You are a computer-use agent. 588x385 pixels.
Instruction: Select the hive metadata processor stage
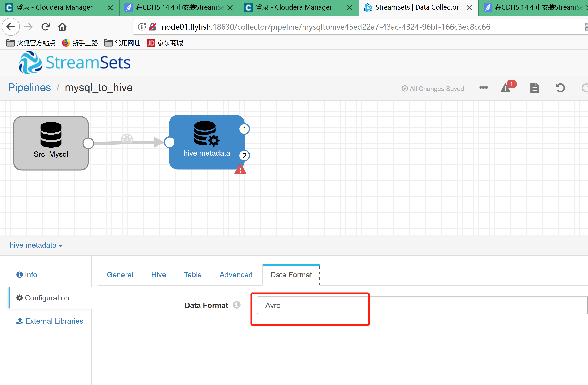207,142
